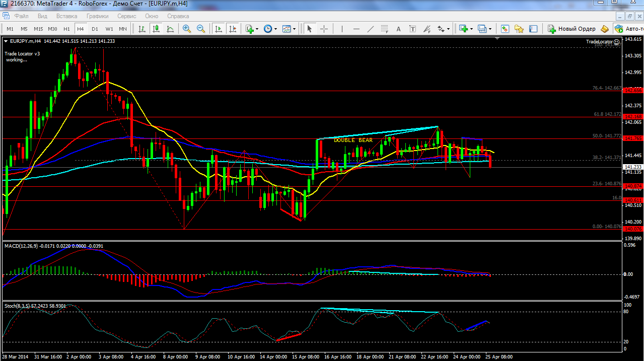Screen dimensions: 644x361
Task: Select the trendline drawing tool
Action: click(x=371, y=29)
